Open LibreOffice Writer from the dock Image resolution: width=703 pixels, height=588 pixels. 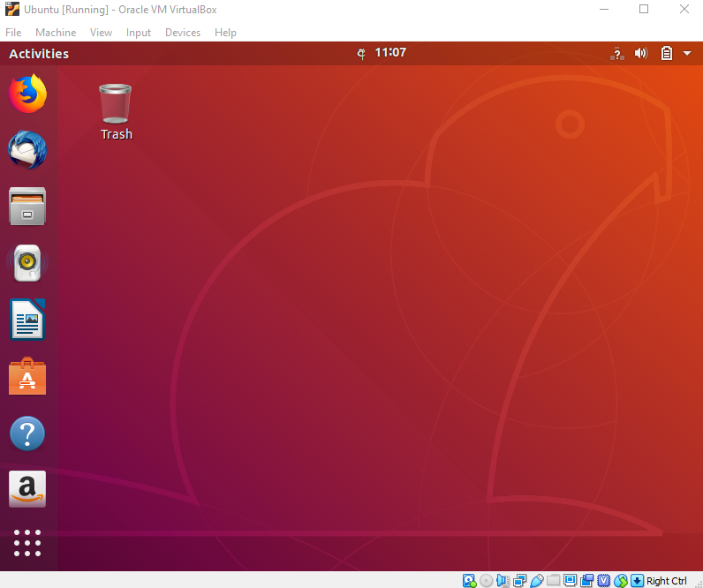[27, 320]
